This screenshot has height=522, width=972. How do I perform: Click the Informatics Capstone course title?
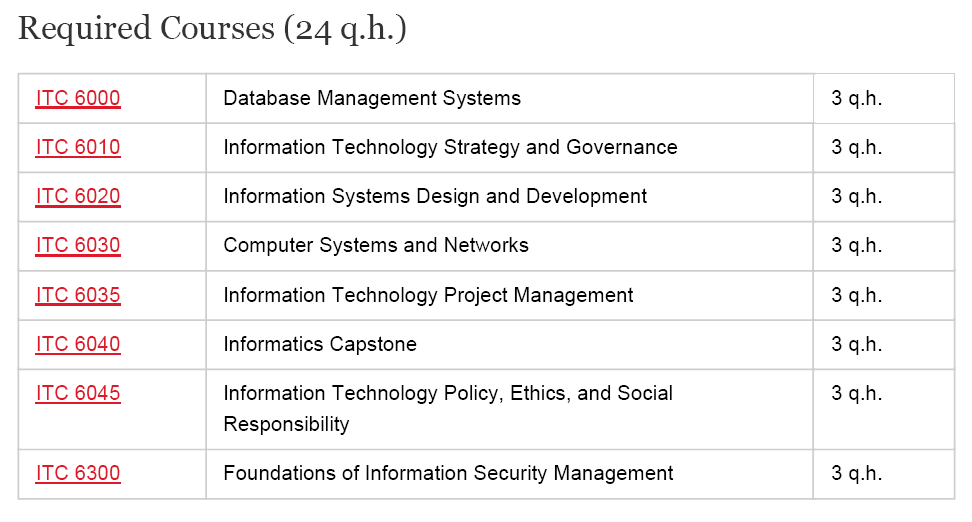click(320, 344)
